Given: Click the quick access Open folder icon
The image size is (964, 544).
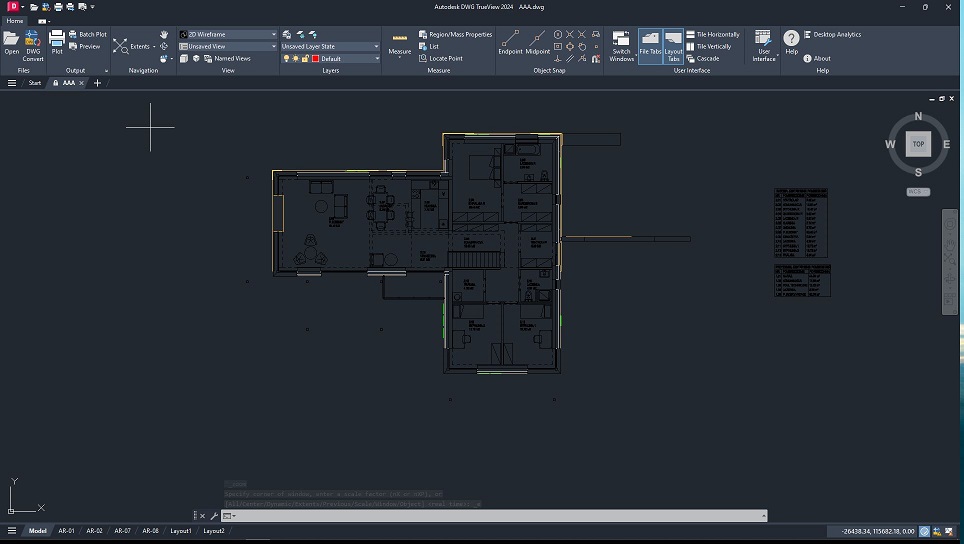Looking at the screenshot, I should (34, 7).
